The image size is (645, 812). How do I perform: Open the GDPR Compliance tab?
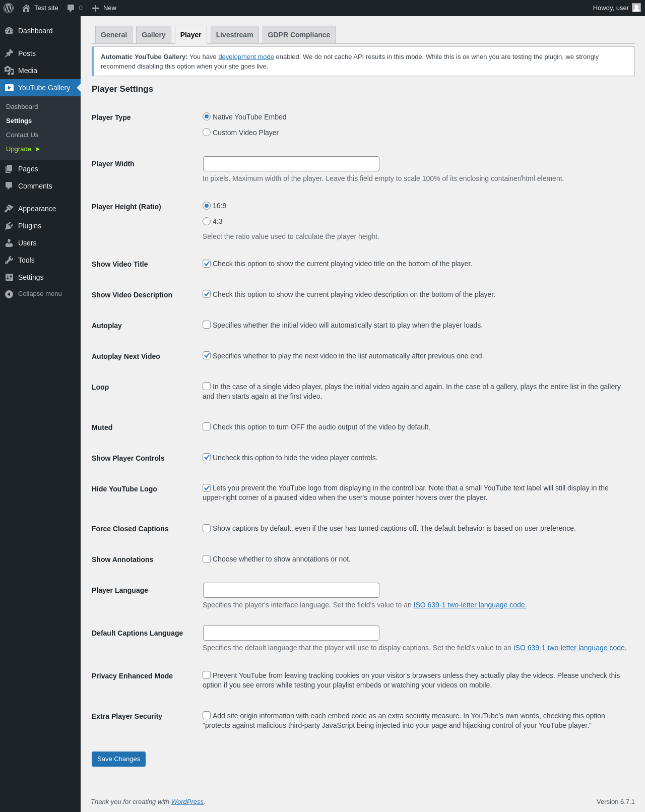coord(299,35)
